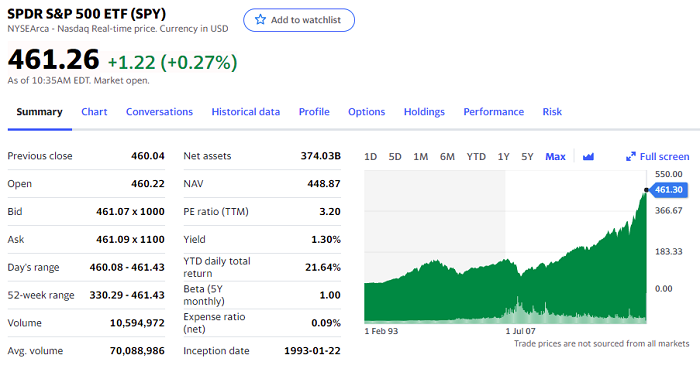Viewport: 700px width, 372px height.
Task: Click YTD daily total return 21.64%
Action: coord(323,267)
